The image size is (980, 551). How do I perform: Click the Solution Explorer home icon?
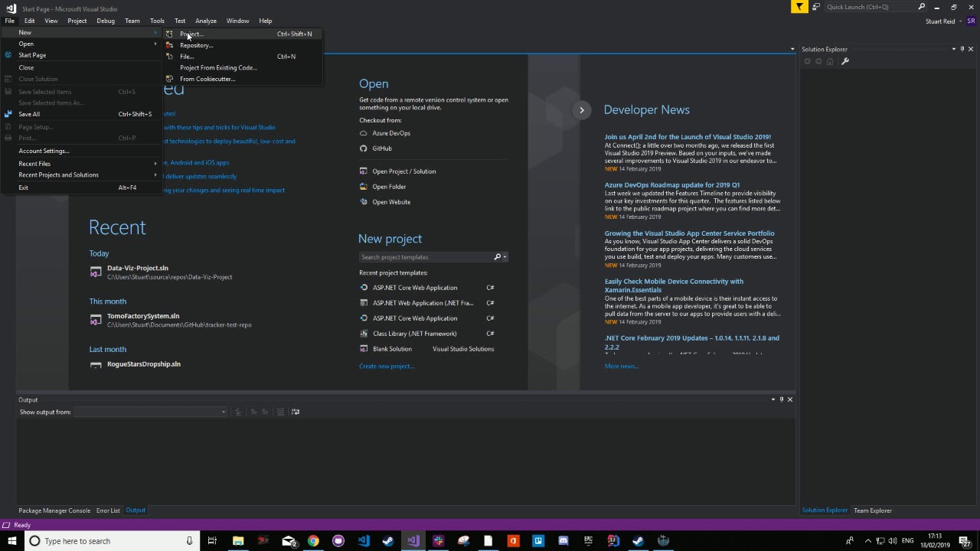coord(830,61)
